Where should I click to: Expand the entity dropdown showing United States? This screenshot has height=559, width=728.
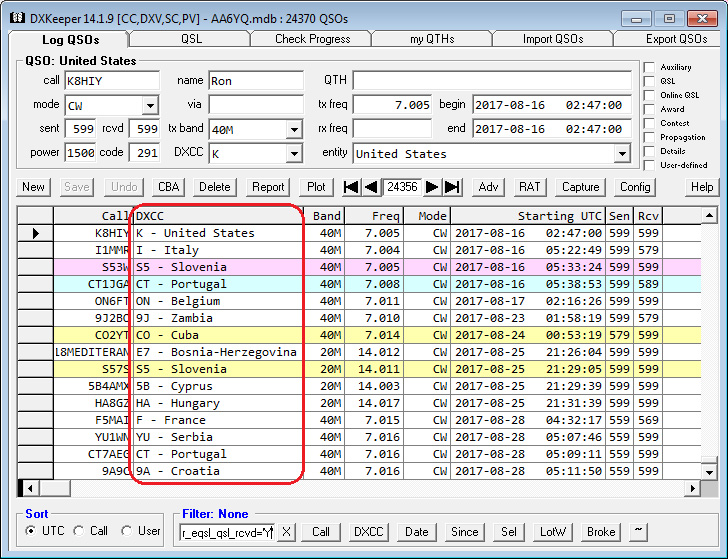(622, 153)
